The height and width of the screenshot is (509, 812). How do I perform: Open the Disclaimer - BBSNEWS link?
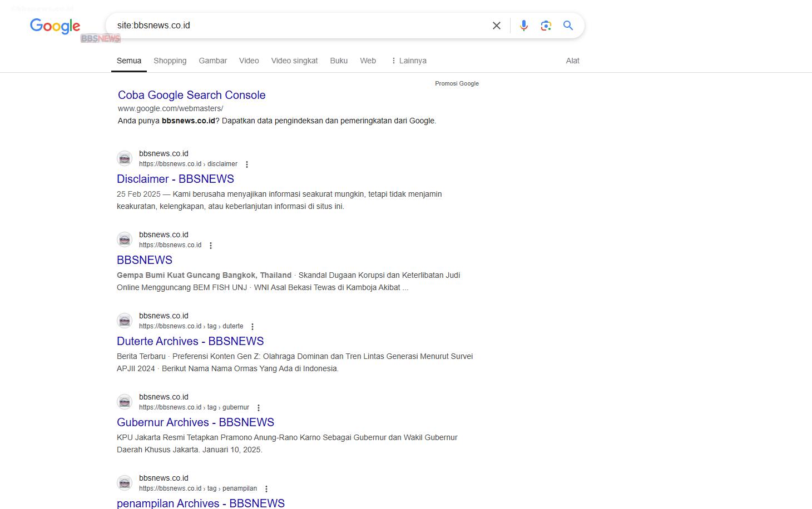pyautogui.click(x=175, y=179)
